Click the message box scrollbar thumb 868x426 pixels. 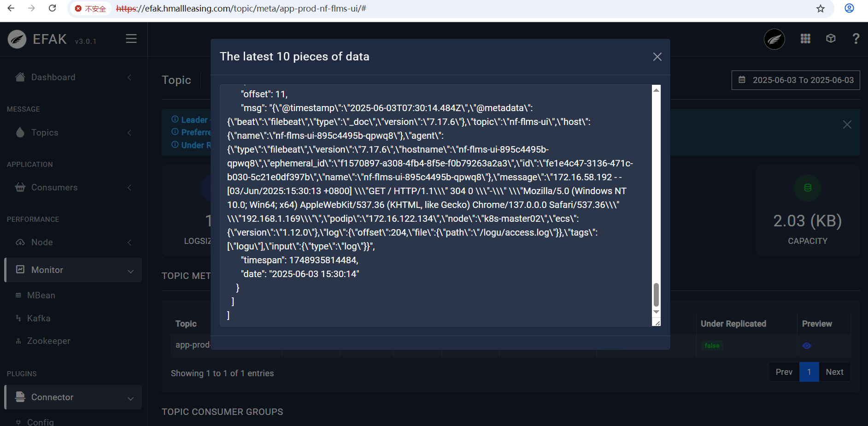pyautogui.click(x=656, y=295)
